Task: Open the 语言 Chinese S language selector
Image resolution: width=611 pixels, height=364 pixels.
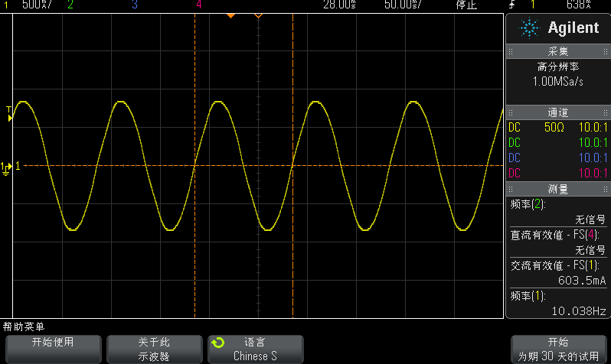Action: pos(256,349)
